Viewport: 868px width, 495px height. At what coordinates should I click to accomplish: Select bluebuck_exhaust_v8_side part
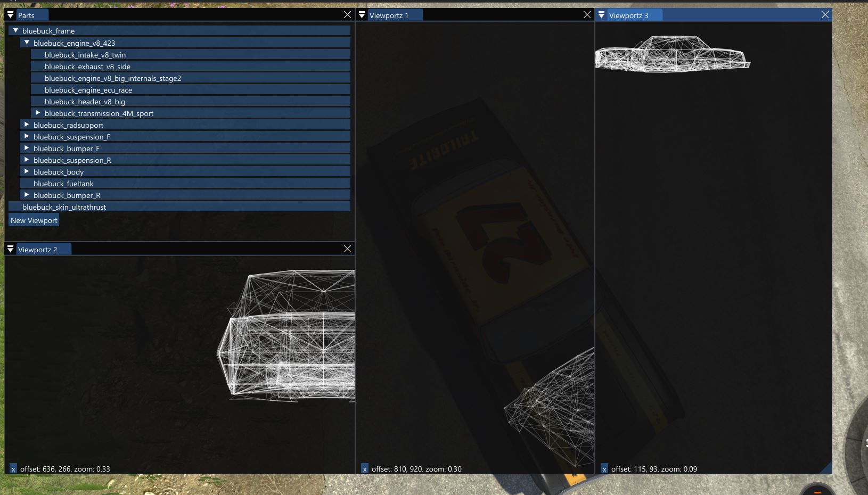pos(190,67)
